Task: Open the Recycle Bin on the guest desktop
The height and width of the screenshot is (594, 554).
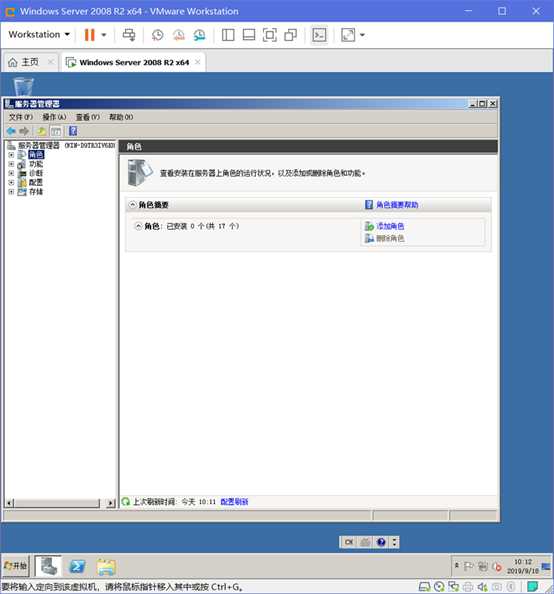Action: click(23, 87)
